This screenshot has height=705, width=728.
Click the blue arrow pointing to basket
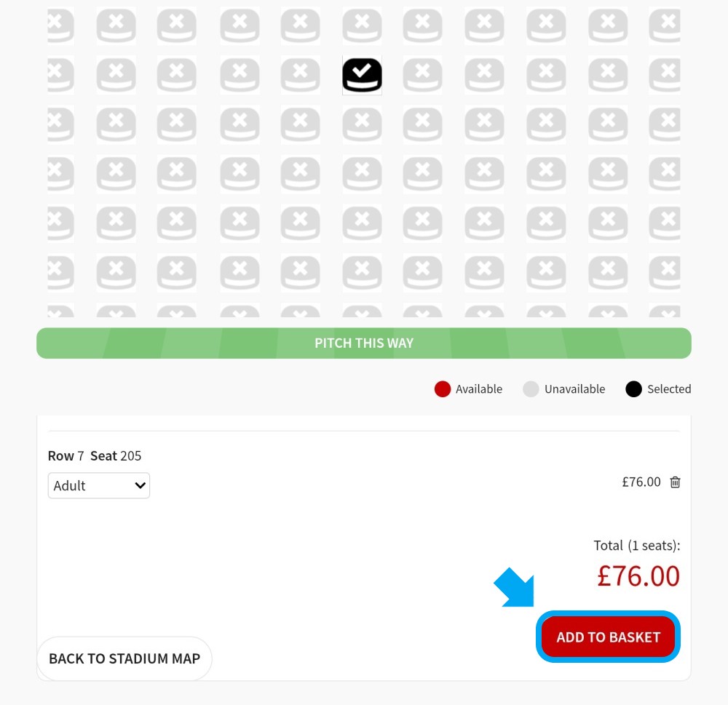(515, 588)
